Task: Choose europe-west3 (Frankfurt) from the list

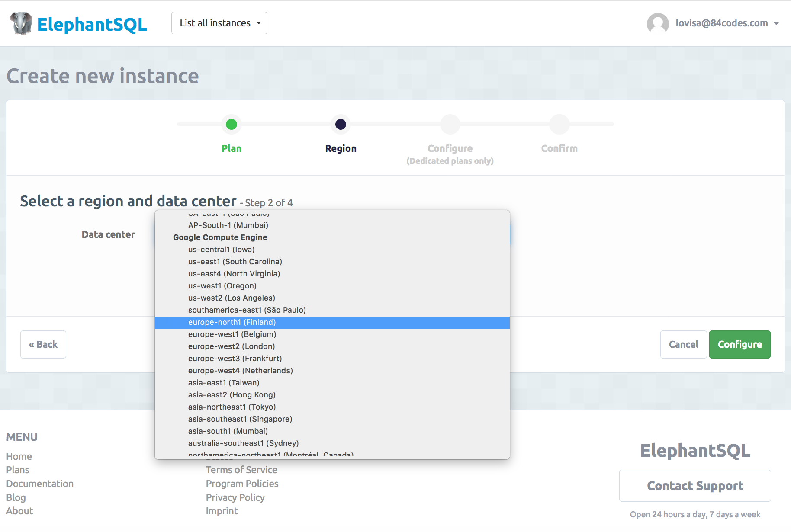Action: click(235, 359)
